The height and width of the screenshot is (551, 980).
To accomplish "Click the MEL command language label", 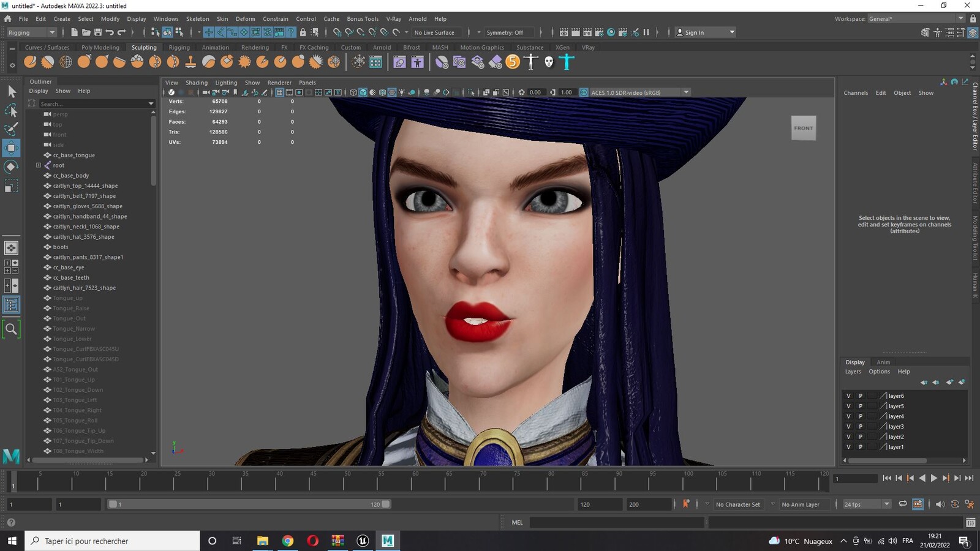I will [518, 522].
